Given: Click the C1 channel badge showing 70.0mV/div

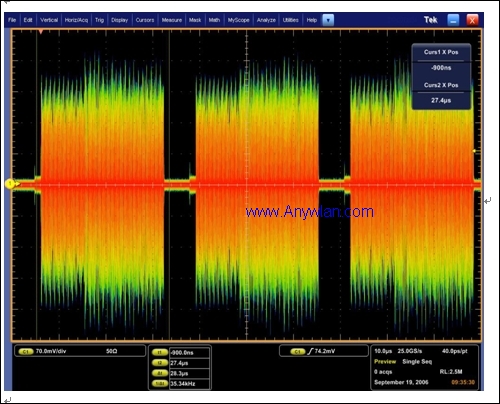Looking at the screenshot, I should [26, 351].
